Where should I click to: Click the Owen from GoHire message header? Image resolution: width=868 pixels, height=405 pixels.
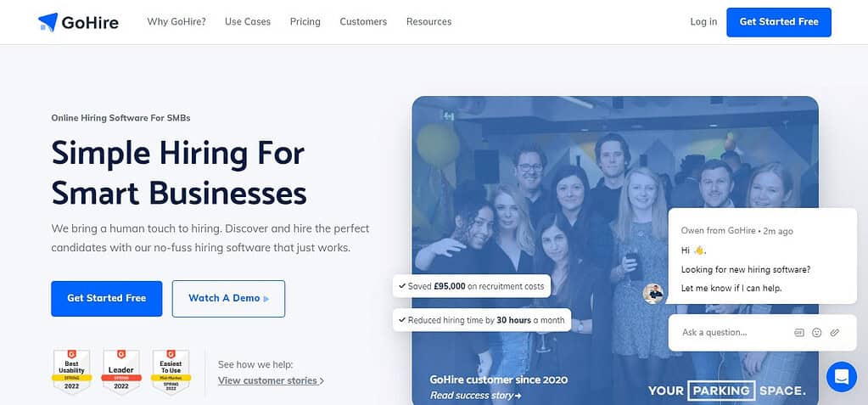[736, 231]
